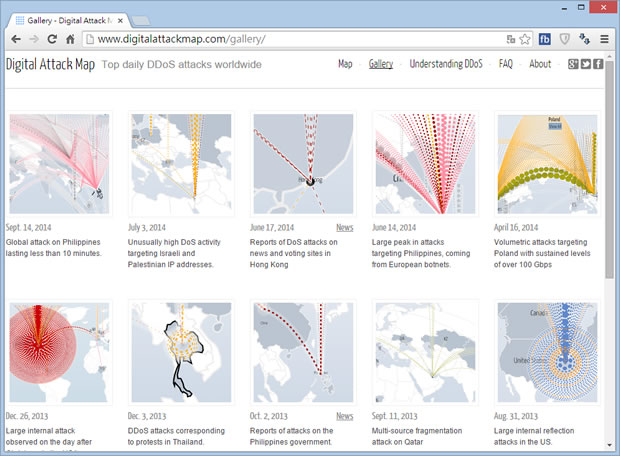
Task: Click text 'DDoS attacks corresponding'
Action: click(x=176, y=431)
